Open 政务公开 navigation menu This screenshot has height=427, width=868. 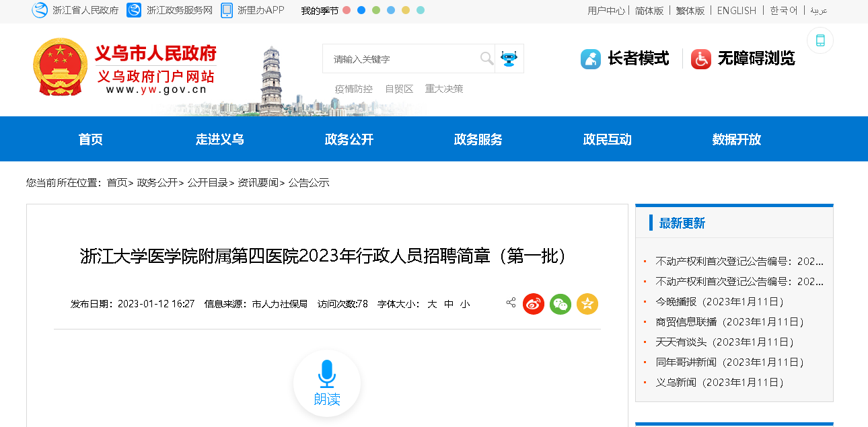pyautogui.click(x=349, y=139)
